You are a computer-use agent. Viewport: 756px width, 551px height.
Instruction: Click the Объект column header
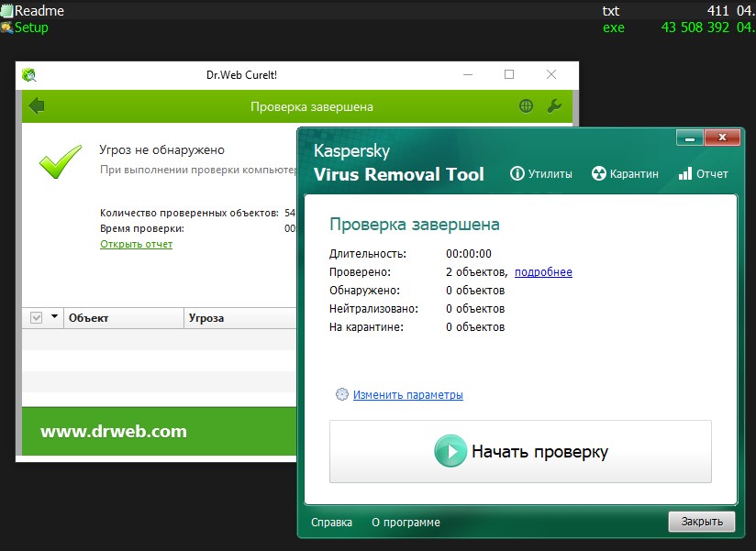tap(124, 318)
